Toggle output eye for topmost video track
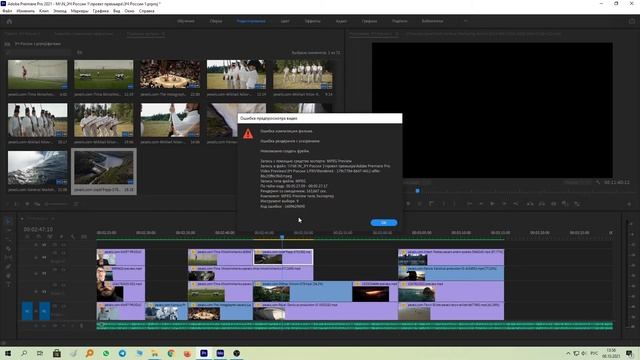640x360 pixels. click(64, 245)
